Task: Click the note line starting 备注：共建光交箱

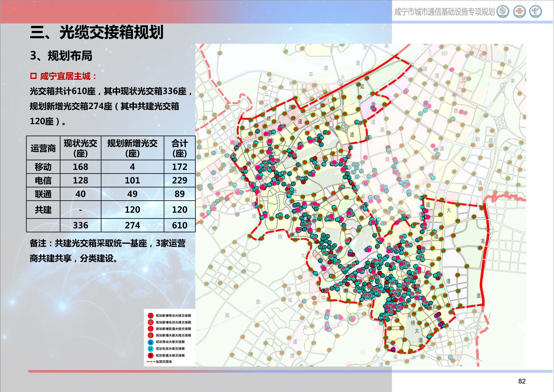Action: pos(108,243)
